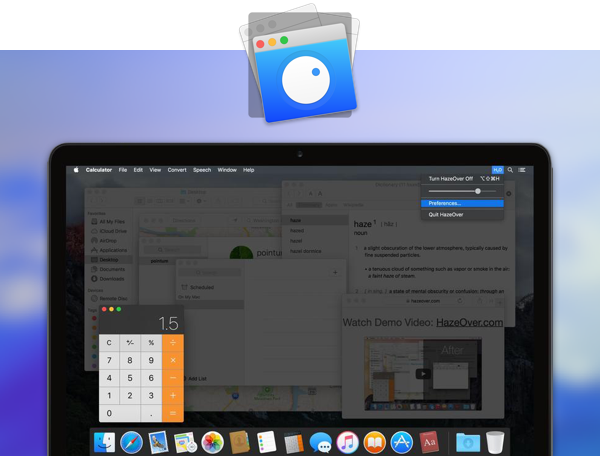Open iBooks from the Dock
The image size is (600, 456).
tap(375, 442)
